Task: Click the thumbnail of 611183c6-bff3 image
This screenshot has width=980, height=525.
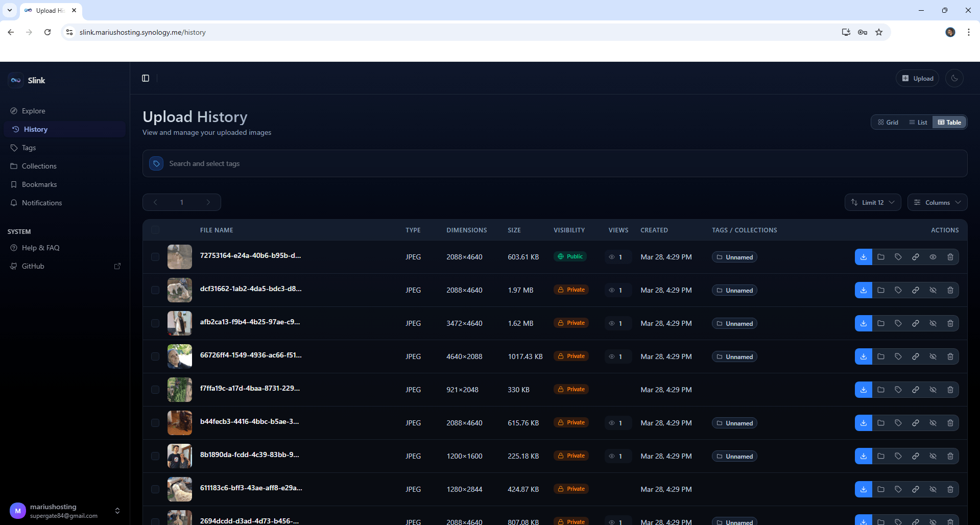Action: (179, 489)
